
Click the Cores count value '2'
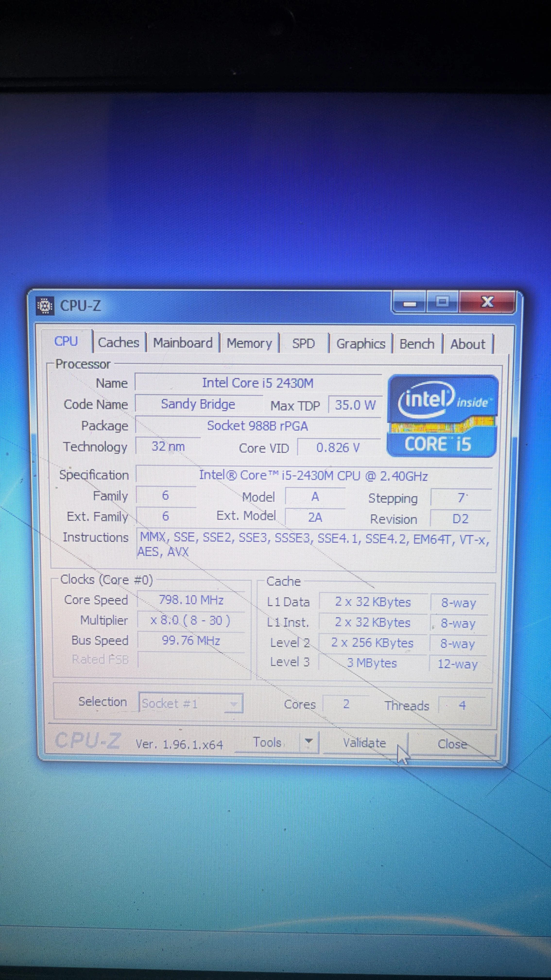point(346,704)
